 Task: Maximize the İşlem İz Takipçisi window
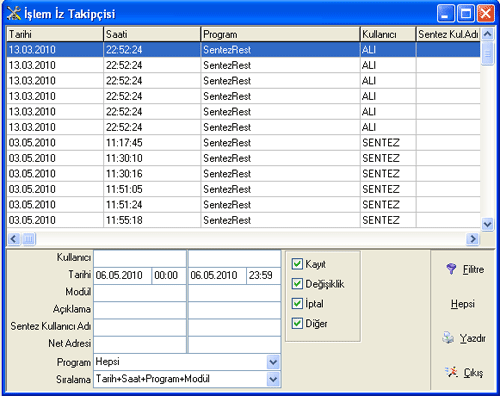tap(466, 14)
